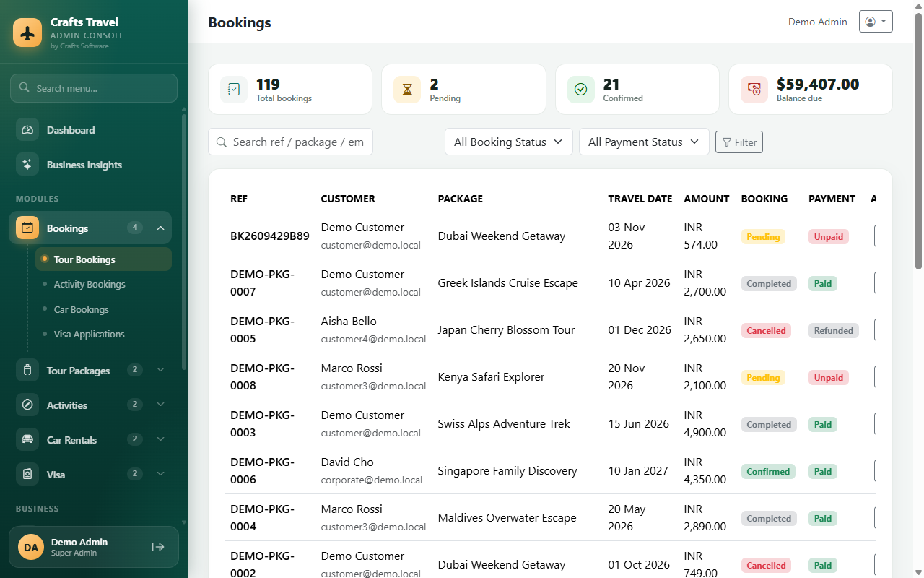Open Dashboard via its gauge icon

27,130
